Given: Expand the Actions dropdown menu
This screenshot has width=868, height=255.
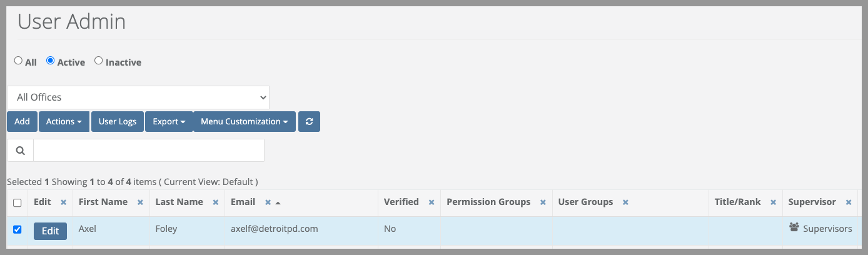Looking at the screenshot, I should pyautogui.click(x=64, y=121).
